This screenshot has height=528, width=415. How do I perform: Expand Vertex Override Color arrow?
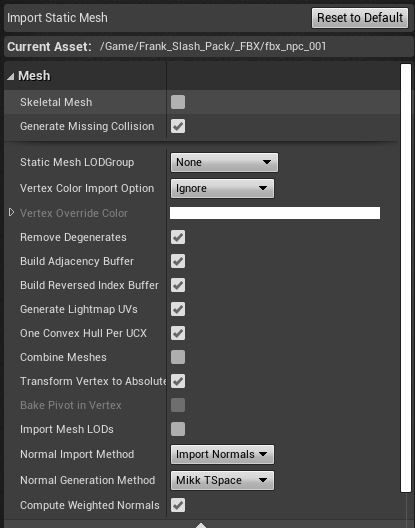pos(11,212)
